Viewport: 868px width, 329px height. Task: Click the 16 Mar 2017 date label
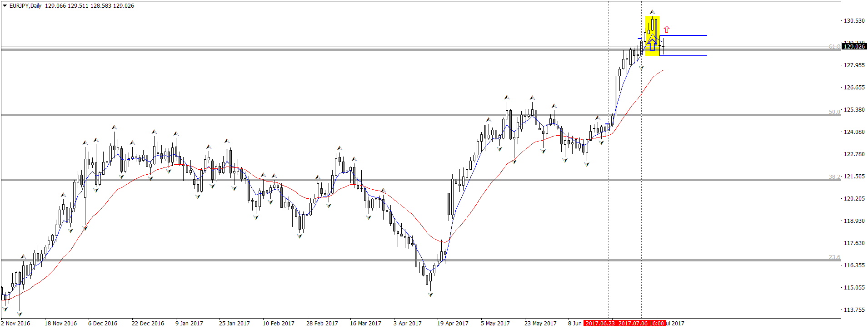[x=365, y=324]
